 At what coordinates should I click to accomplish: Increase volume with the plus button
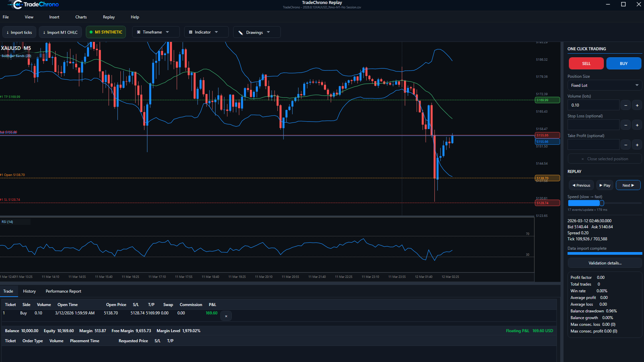(637, 105)
